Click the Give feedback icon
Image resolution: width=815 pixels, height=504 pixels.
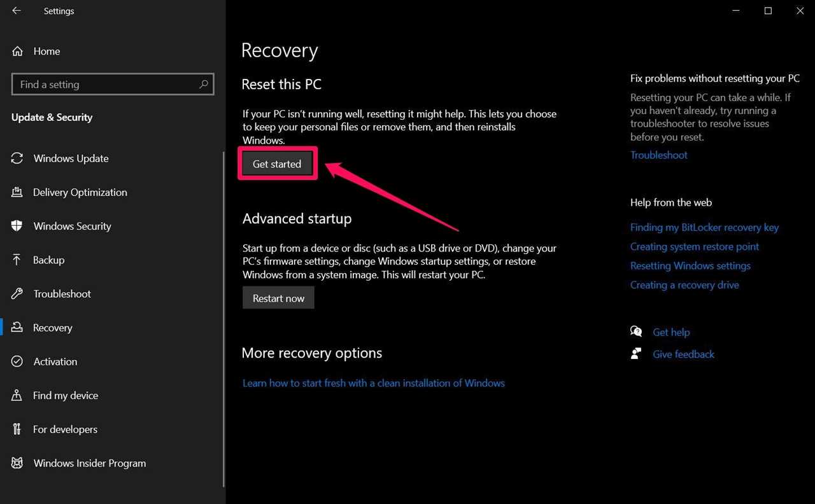click(635, 354)
